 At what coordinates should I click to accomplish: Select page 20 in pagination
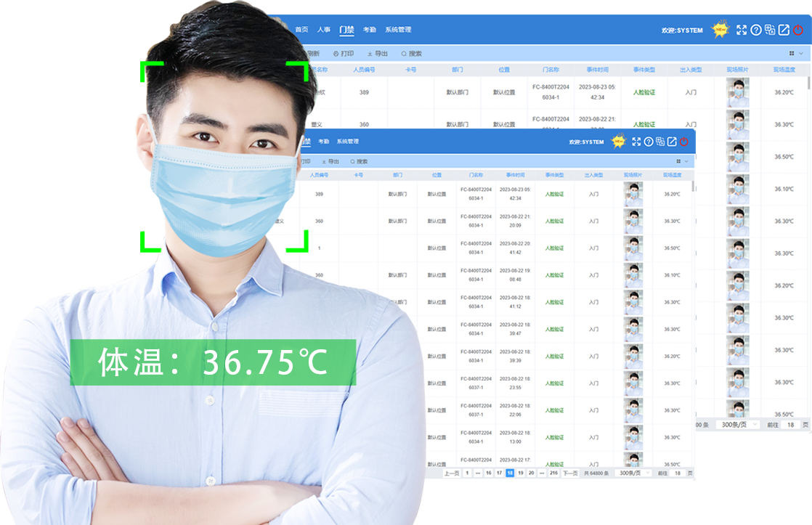point(531,473)
